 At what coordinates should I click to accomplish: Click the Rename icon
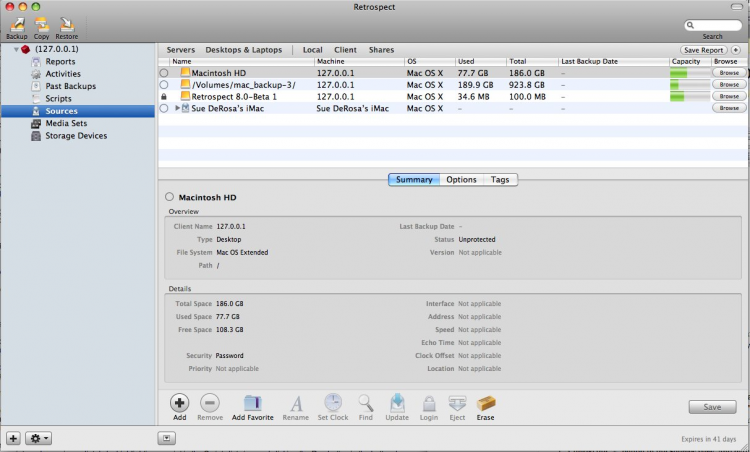pos(296,404)
